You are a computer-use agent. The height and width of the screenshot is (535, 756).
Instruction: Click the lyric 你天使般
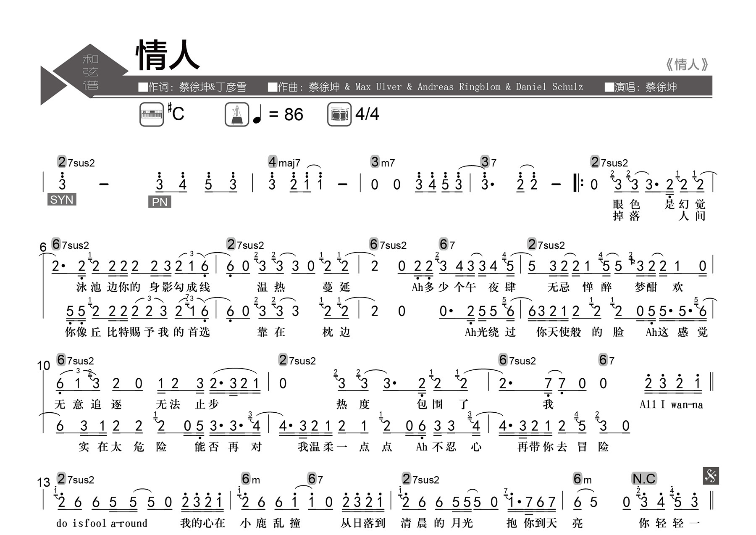tap(559, 332)
